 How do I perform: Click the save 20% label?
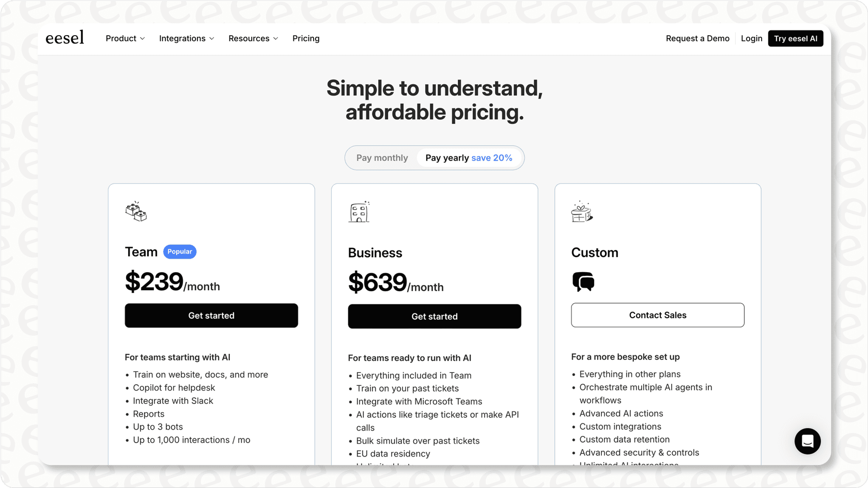tap(492, 158)
